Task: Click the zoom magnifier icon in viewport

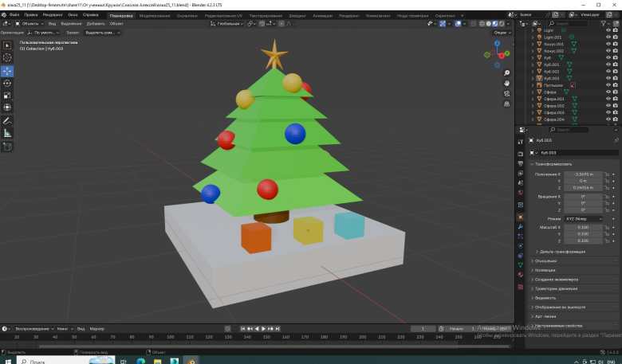Action: (508, 71)
